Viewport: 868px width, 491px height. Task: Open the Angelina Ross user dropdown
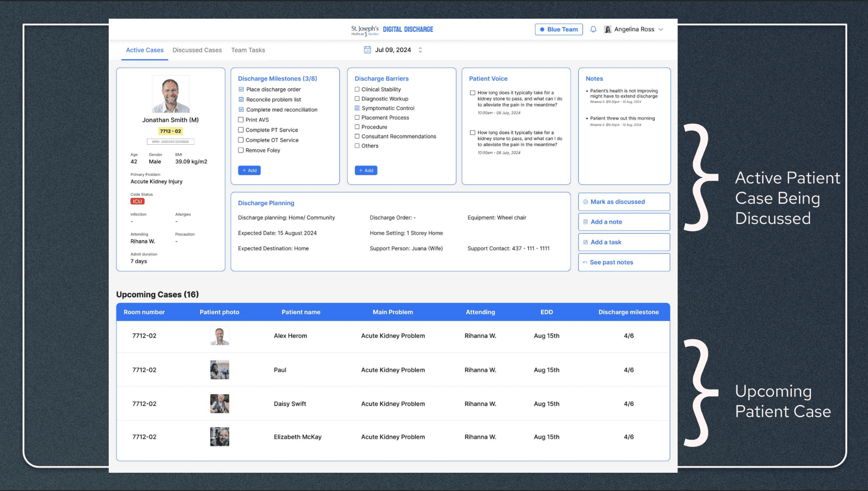[x=661, y=29]
